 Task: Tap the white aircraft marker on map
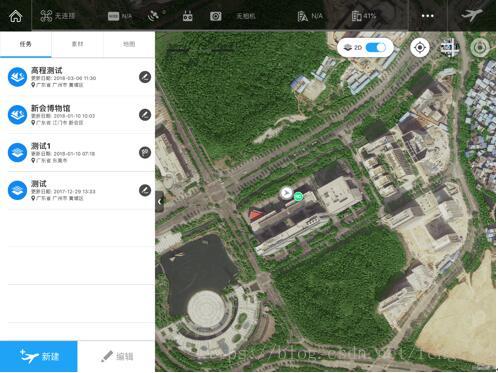286,193
